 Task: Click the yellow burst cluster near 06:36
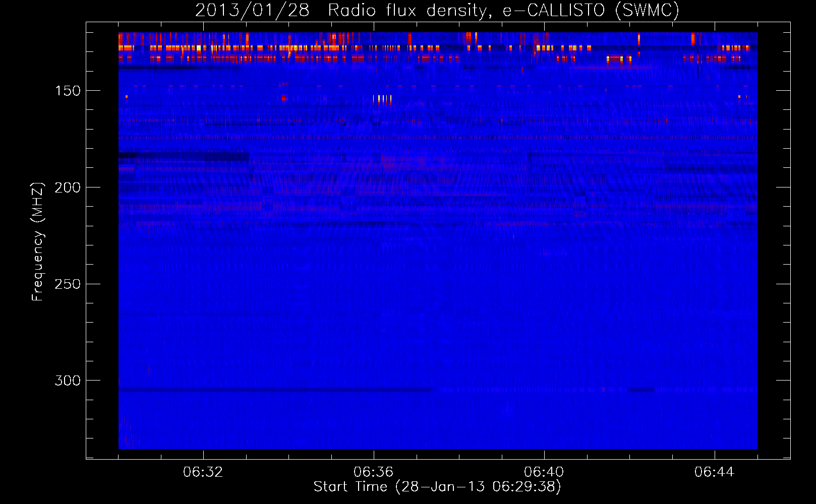click(x=382, y=99)
